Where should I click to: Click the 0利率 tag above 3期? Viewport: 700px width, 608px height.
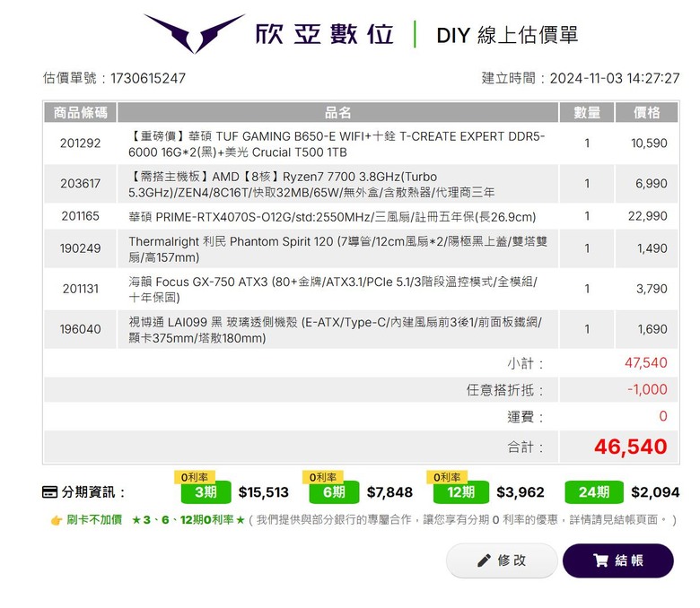click(x=195, y=477)
